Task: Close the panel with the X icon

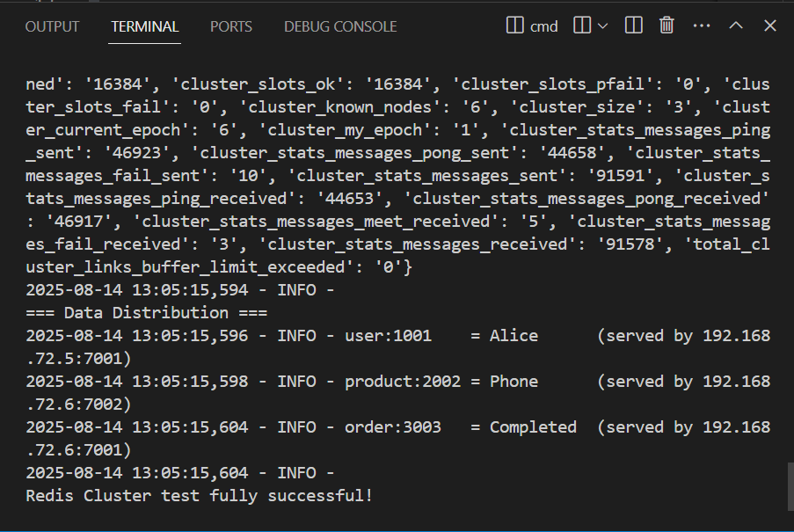Action: (x=769, y=26)
